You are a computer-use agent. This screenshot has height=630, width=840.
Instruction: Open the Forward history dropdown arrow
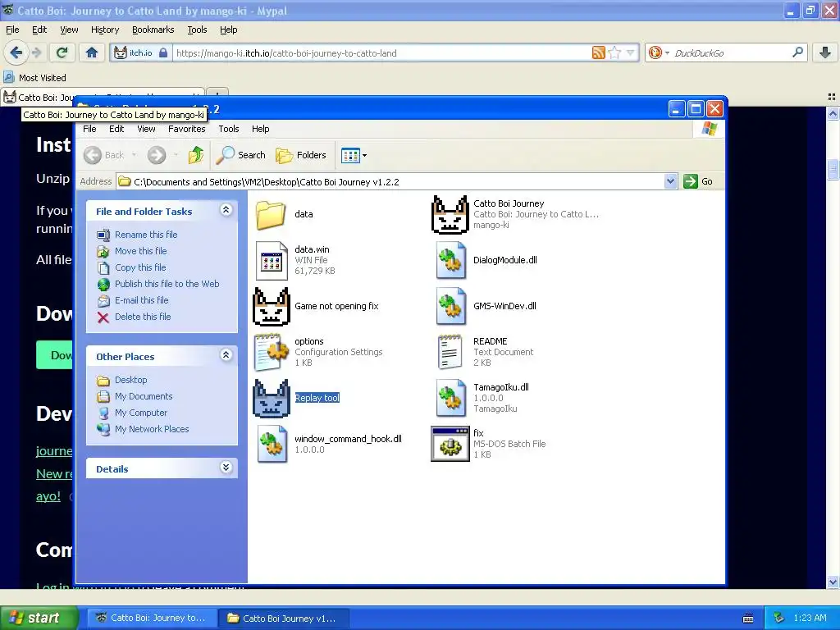(176, 155)
